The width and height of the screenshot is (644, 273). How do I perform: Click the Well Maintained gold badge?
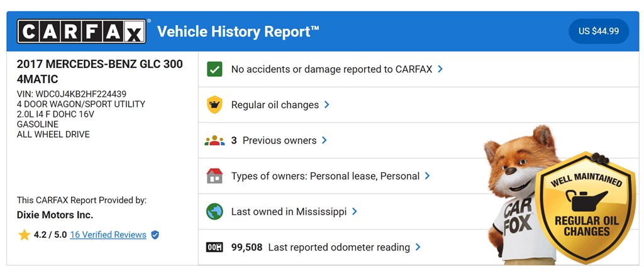(x=589, y=206)
